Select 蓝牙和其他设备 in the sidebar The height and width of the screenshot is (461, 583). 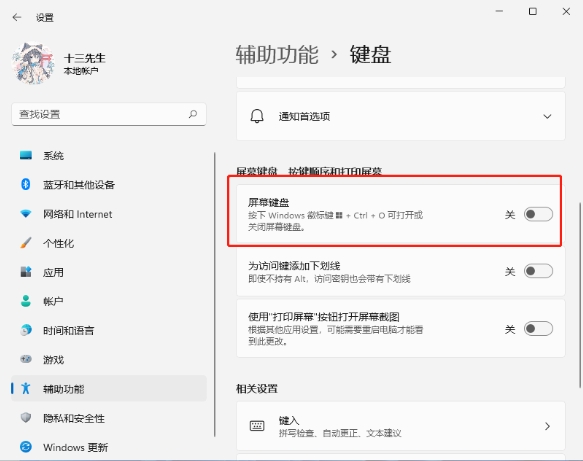pyautogui.click(x=109, y=184)
